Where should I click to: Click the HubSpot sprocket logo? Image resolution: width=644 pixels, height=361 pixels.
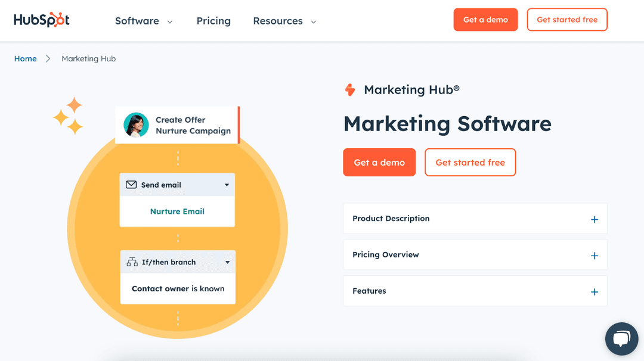click(x=56, y=20)
